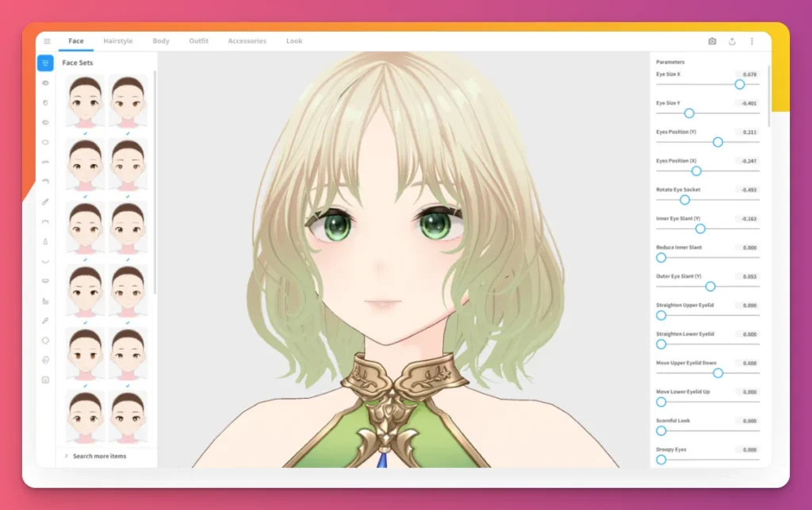Switch to the Hairstyle tab
812x510 pixels.
click(118, 41)
